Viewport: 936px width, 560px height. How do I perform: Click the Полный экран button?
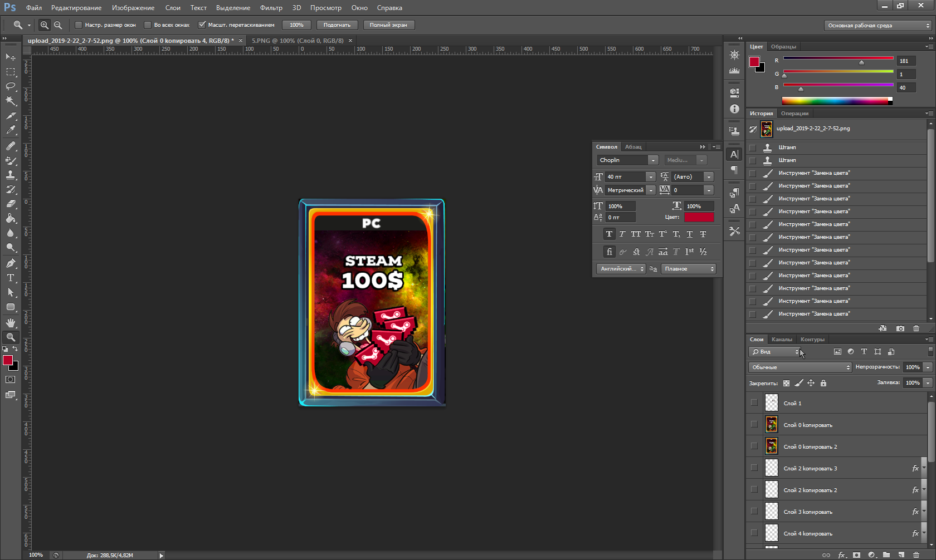[388, 25]
